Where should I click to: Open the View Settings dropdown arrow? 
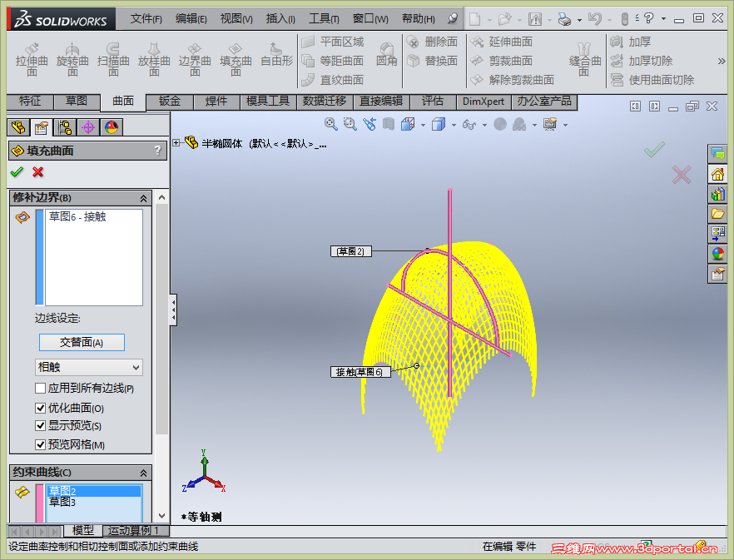(566, 125)
